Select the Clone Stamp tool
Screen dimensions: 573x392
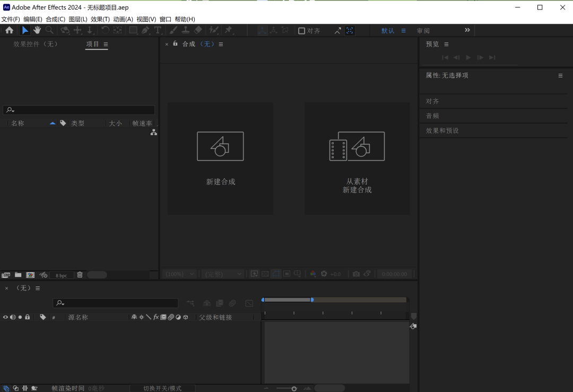click(186, 30)
